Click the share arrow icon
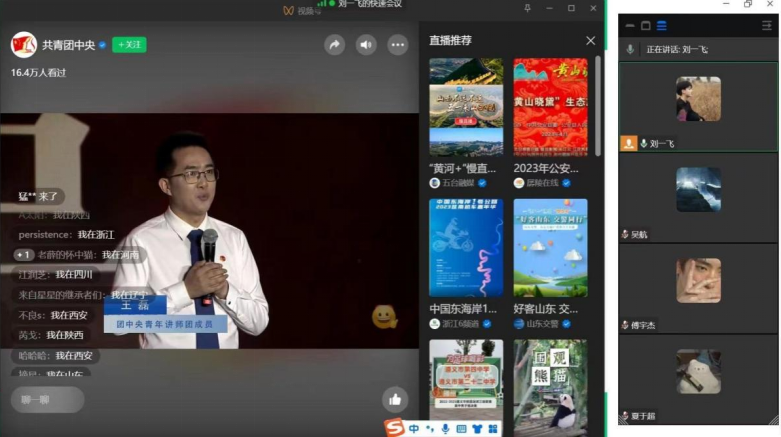Screen dimensions: 781x437 tap(335, 45)
